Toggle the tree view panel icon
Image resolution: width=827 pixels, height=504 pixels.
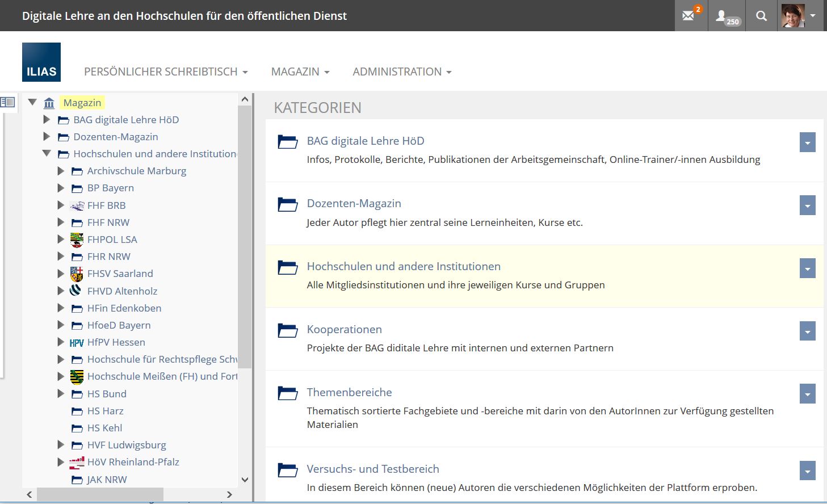pyautogui.click(x=8, y=102)
